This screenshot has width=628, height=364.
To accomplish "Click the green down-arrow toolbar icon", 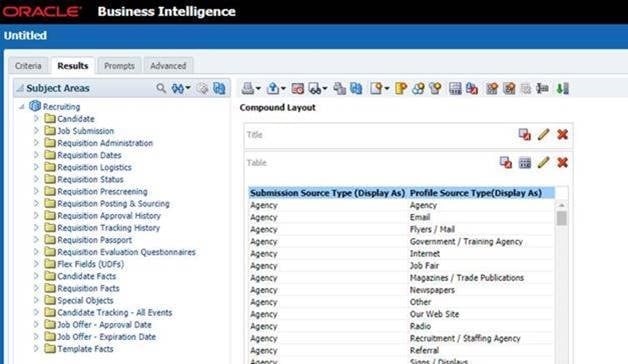I will pyautogui.click(x=563, y=88).
